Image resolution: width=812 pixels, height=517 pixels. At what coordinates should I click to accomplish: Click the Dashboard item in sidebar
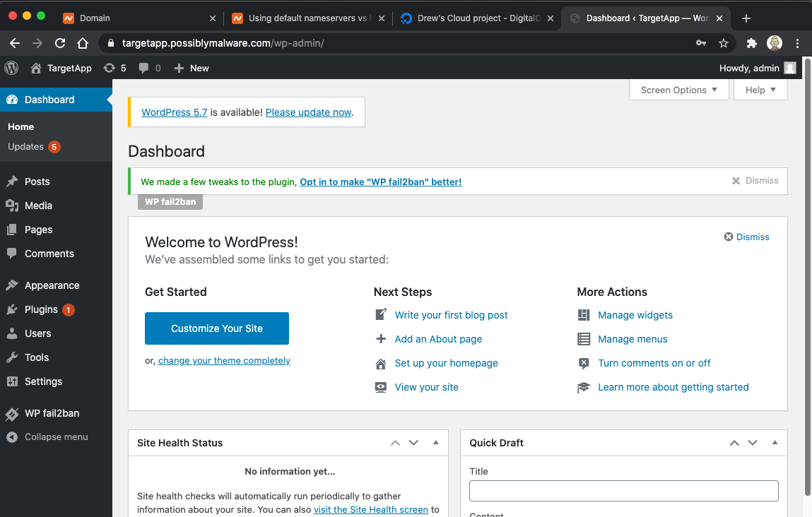[x=56, y=100]
